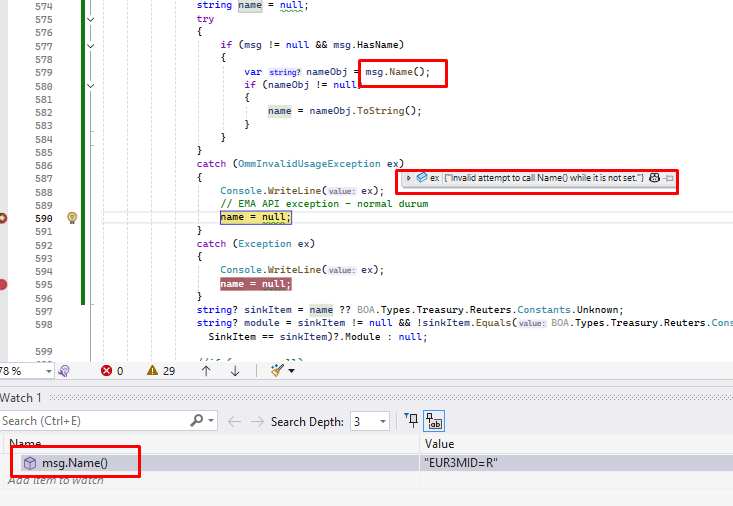Collapse the try block at line 575

coord(91,20)
